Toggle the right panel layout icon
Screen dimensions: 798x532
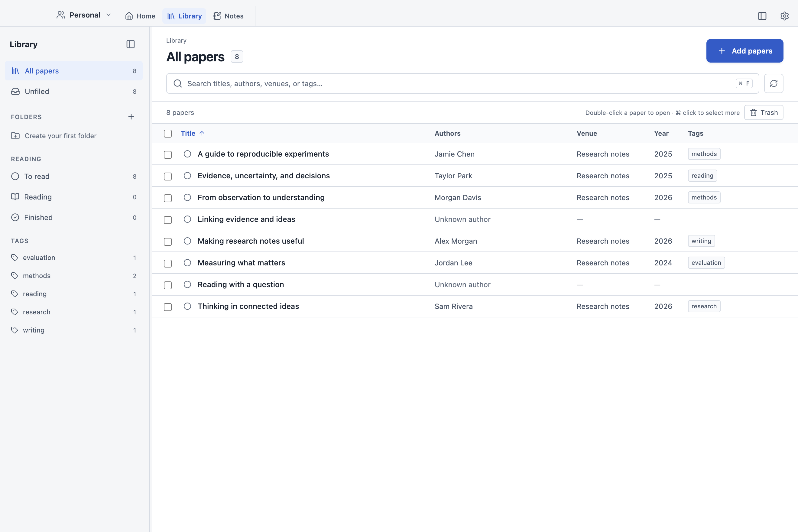coord(762,16)
